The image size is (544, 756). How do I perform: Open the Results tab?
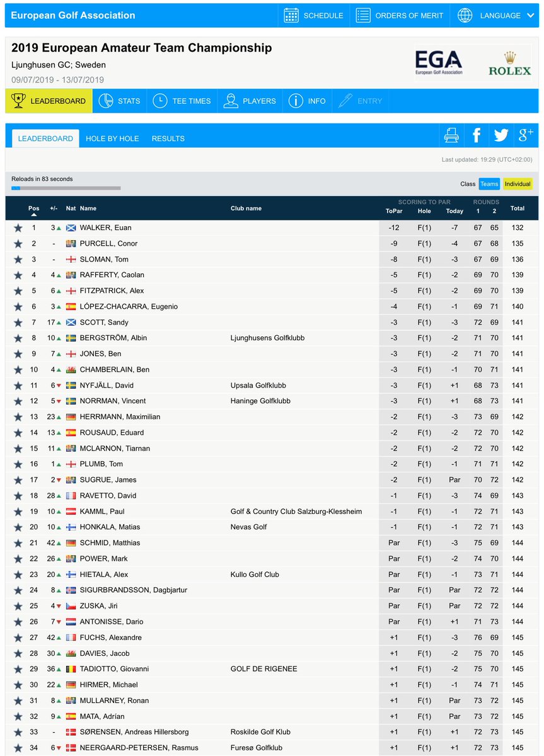coord(168,139)
